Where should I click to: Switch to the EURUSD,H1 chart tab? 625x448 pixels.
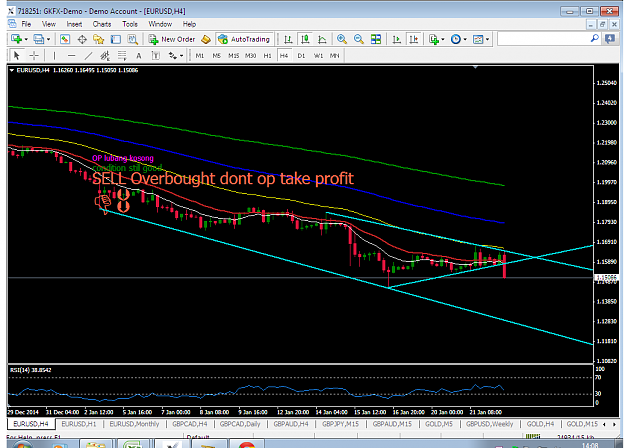(x=79, y=424)
